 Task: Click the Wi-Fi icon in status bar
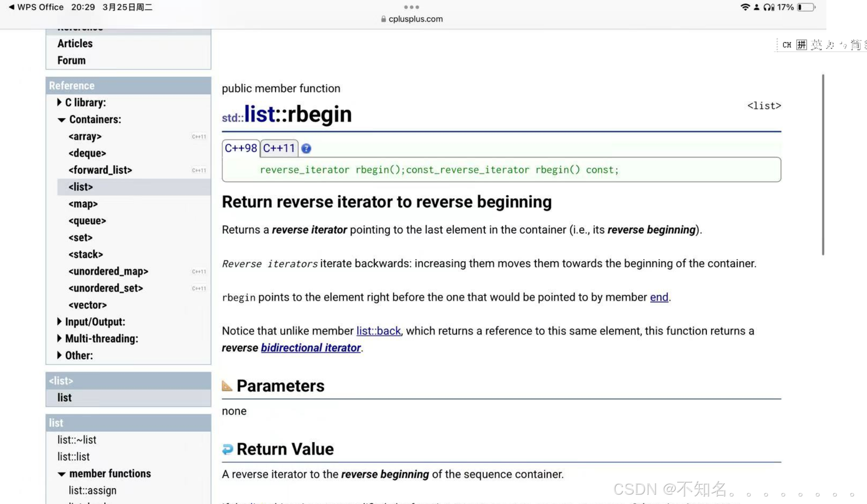tap(745, 7)
